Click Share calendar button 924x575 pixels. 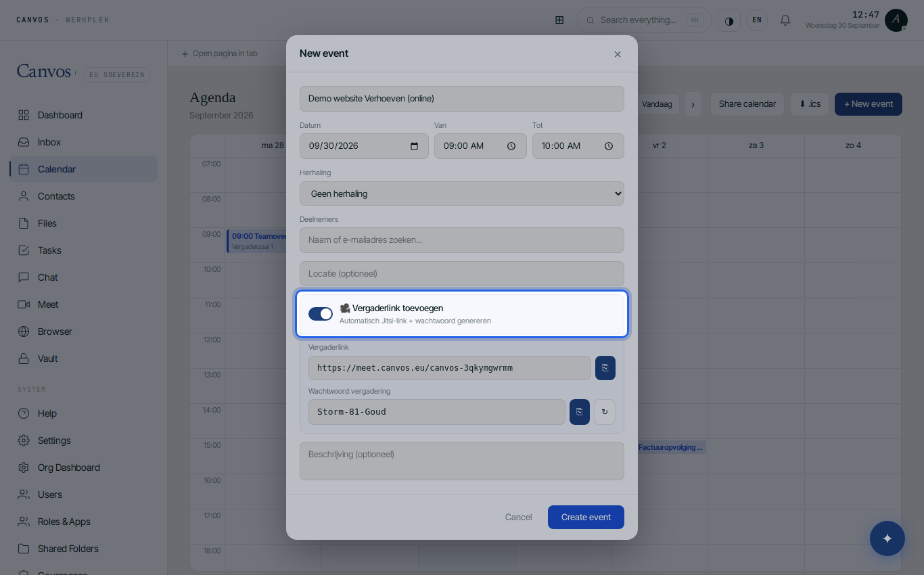pos(747,104)
